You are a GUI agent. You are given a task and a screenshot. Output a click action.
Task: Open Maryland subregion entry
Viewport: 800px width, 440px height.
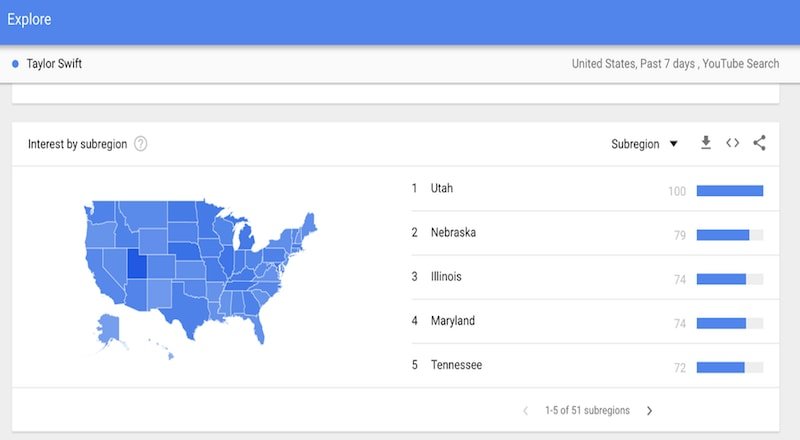pos(452,321)
